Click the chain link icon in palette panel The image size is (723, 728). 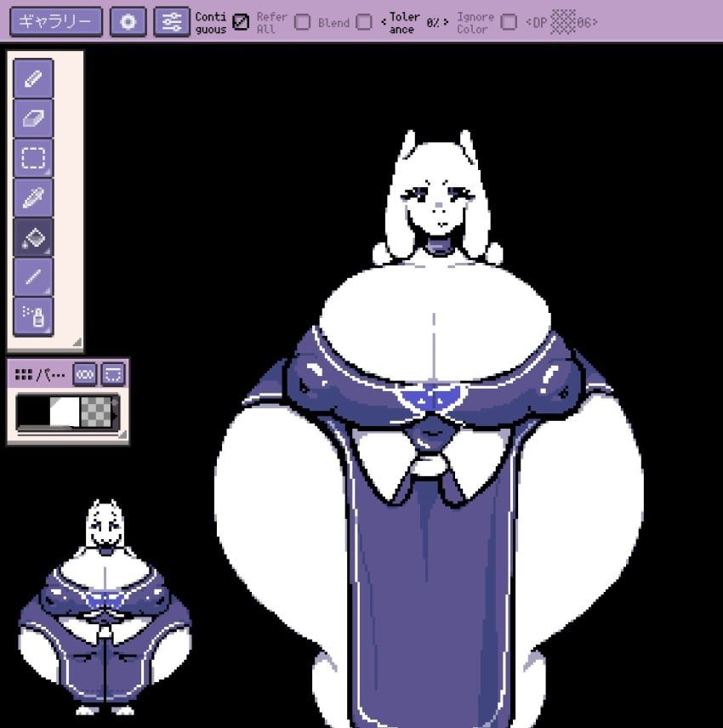tap(85, 374)
